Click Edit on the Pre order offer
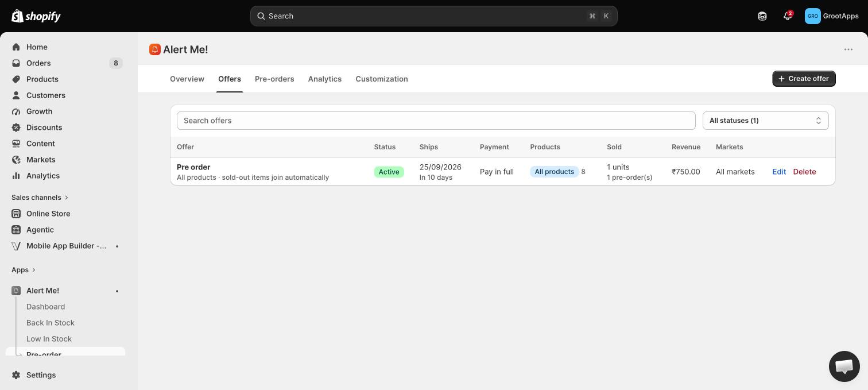 [x=779, y=172]
